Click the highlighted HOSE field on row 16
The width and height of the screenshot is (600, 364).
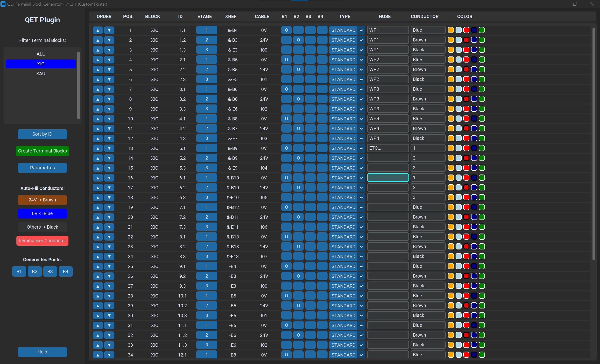pyautogui.click(x=388, y=178)
